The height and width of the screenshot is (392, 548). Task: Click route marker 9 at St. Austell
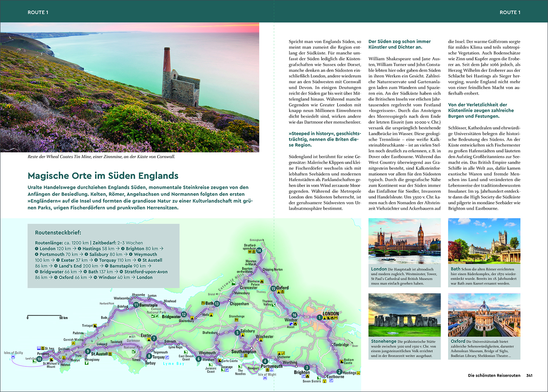[x=88, y=351]
